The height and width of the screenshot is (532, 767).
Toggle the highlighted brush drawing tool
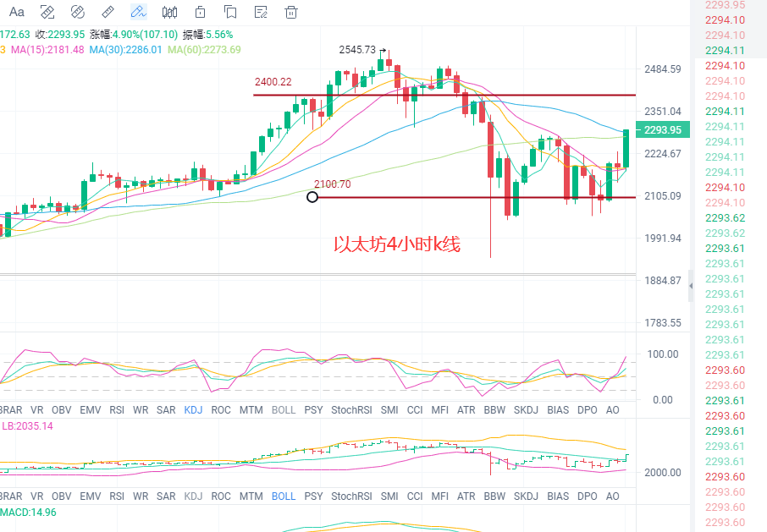click(x=138, y=12)
